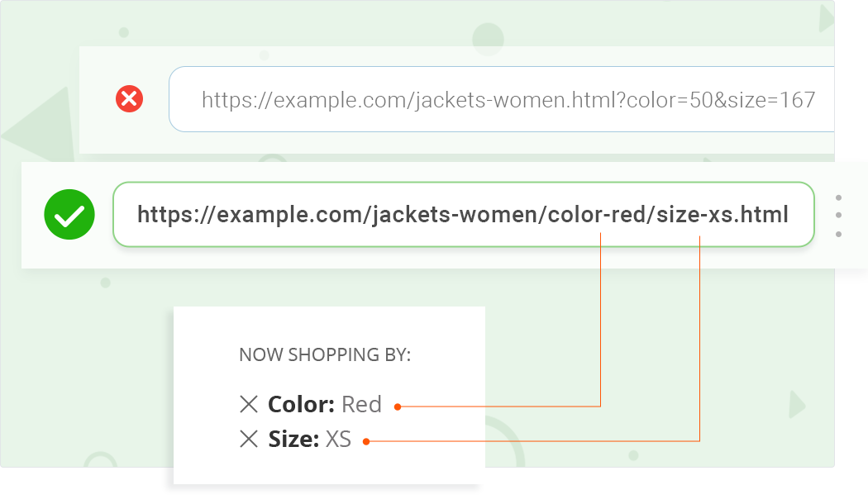Remove the Color: Red filter
This screenshot has width=868, height=504.
click(249, 404)
